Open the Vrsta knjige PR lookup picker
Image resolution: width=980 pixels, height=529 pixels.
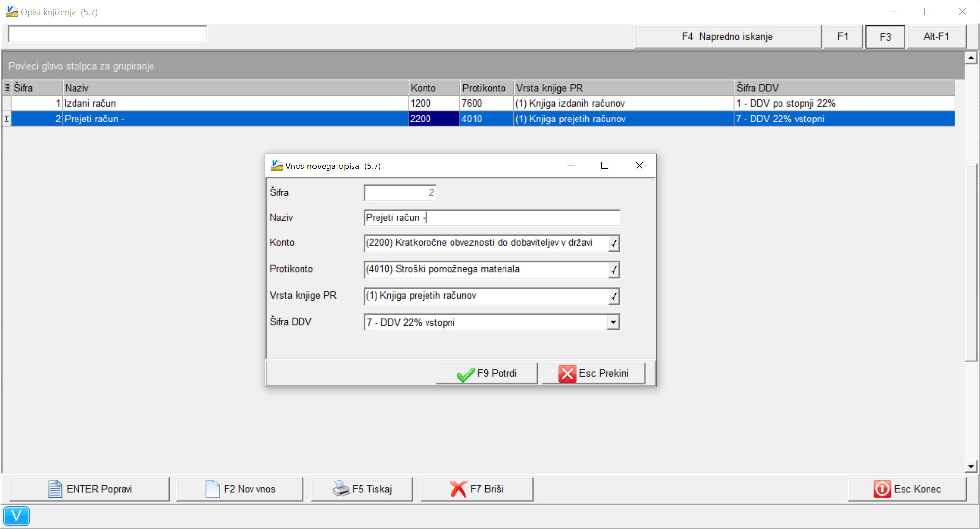tap(614, 296)
